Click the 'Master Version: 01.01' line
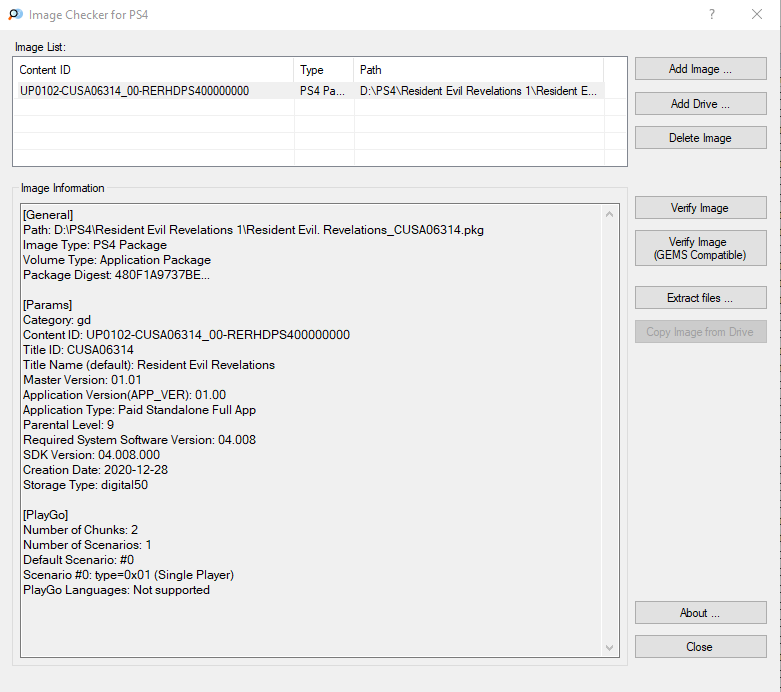Image resolution: width=781 pixels, height=692 pixels. 82,380
